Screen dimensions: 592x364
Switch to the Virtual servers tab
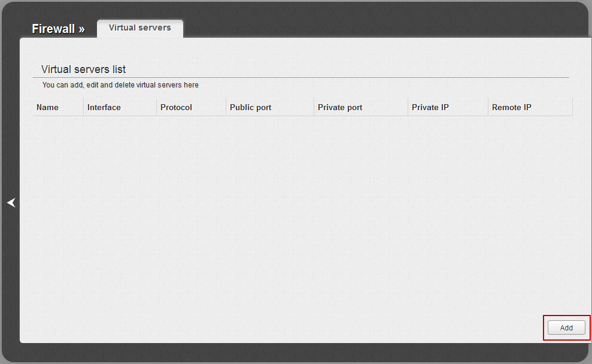tap(140, 28)
